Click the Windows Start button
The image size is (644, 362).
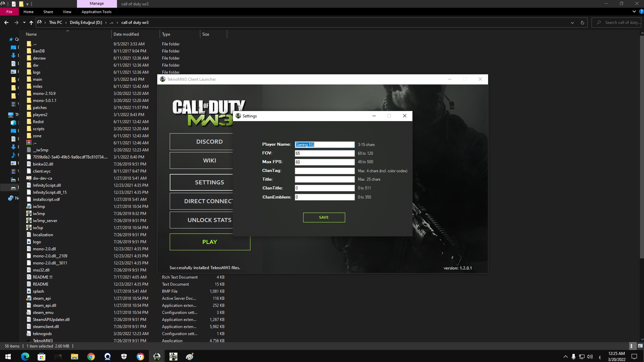point(8,357)
